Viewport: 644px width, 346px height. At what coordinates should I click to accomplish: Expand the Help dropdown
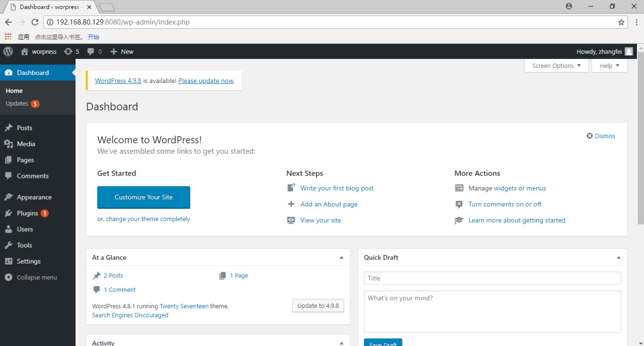pyautogui.click(x=609, y=65)
